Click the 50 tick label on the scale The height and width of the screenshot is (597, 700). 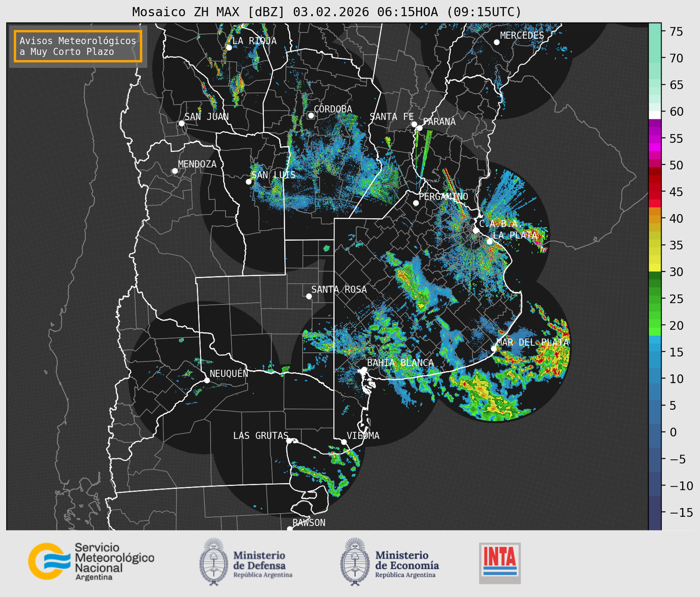[x=676, y=165]
